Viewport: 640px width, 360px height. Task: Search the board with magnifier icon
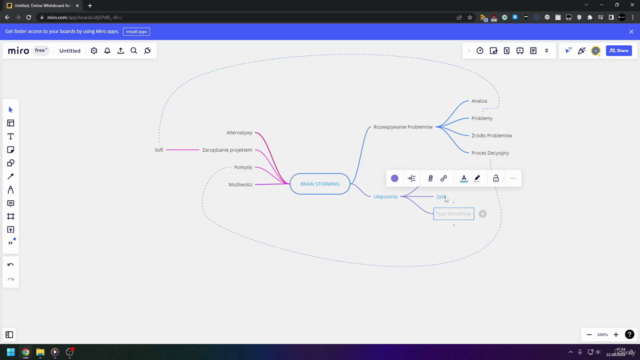[x=134, y=51]
